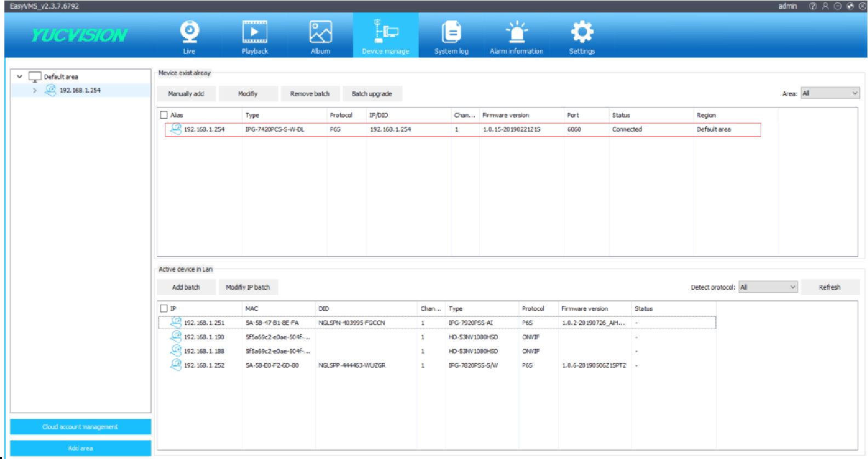Click the help question mark icon
This screenshot has height=459, width=868.
point(813,6)
